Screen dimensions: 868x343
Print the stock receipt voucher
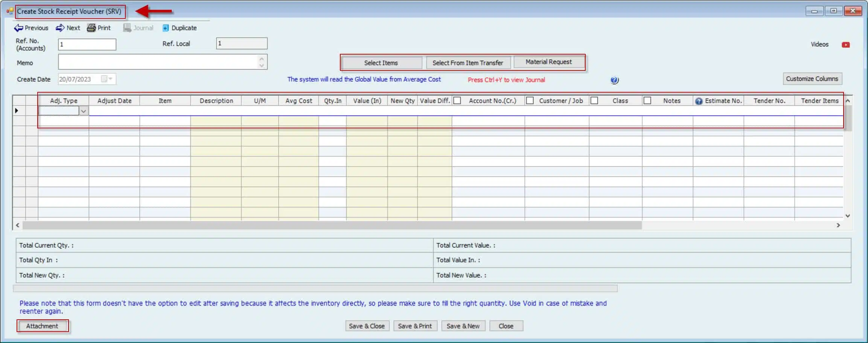pyautogui.click(x=99, y=28)
